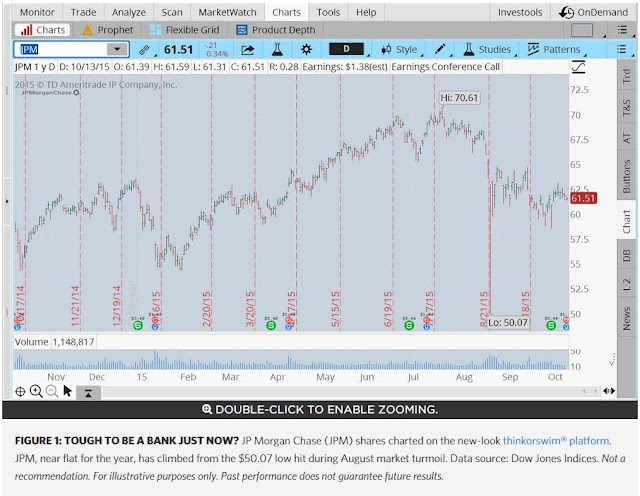Click the Investools button
This screenshot has height=496, width=640.
pyautogui.click(x=520, y=12)
